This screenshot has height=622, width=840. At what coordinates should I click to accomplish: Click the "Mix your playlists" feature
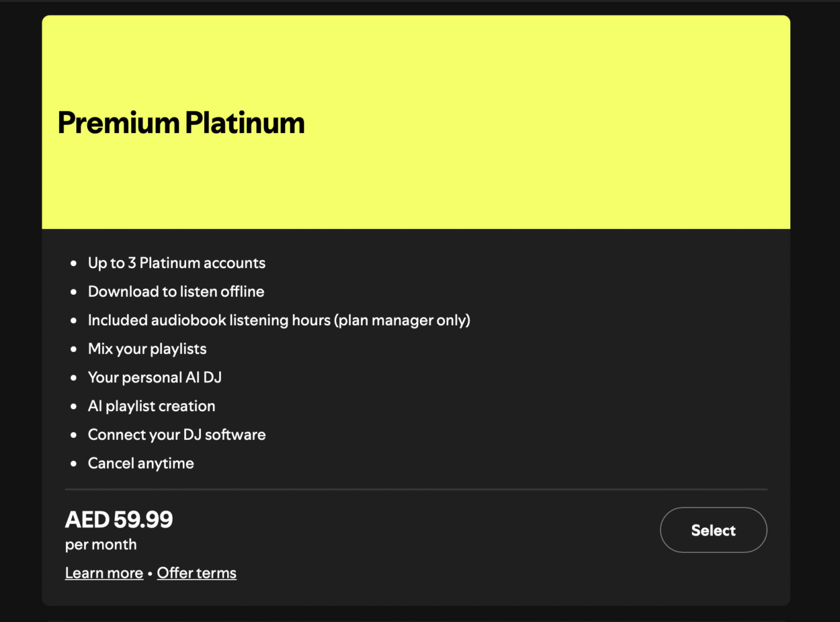pos(147,349)
